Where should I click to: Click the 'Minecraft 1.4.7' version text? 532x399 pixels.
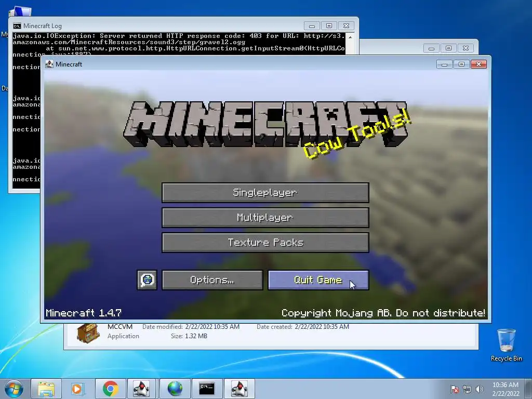pyautogui.click(x=84, y=313)
